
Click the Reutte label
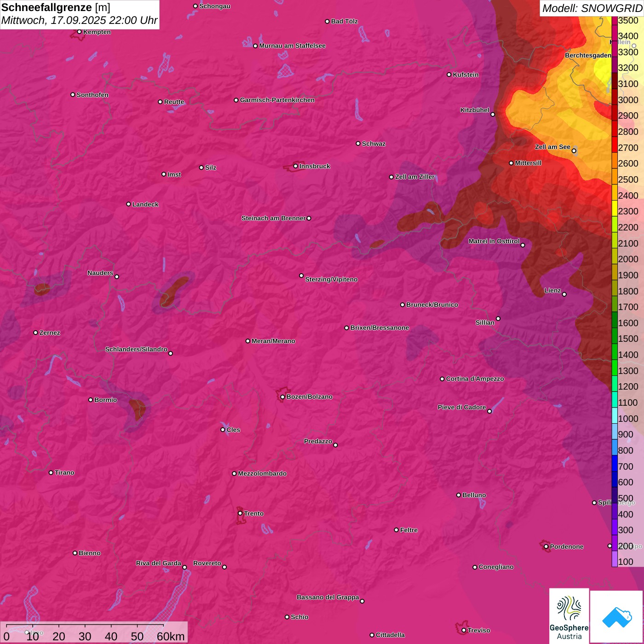click(174, 102)
